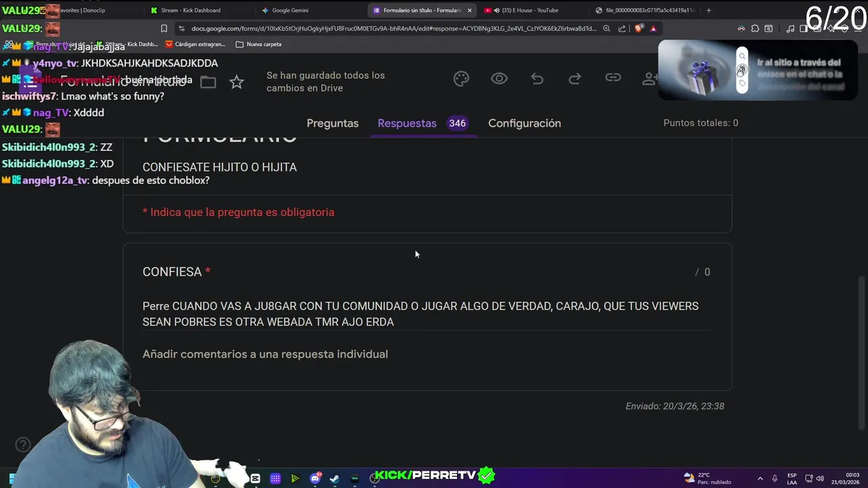The image size is (868, 488).
Task: Click the form preview eye icon
Action: pyautogui.click(x=499, y=79)
